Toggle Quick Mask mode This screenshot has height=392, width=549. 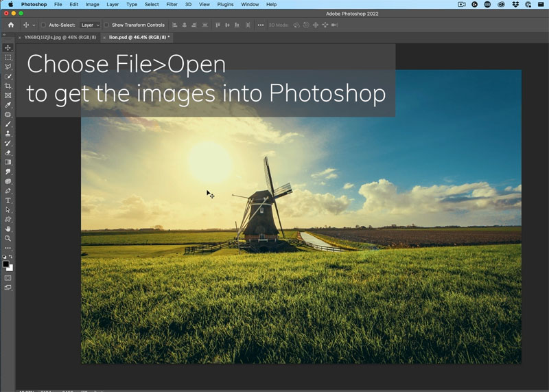pyautogui.click(x=8, y=278)
